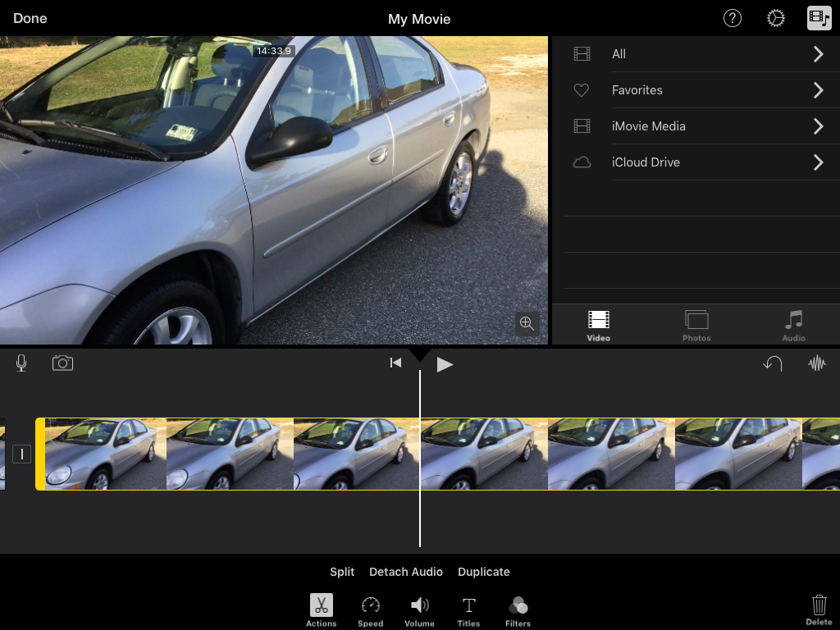Open project settings gear icon

[x=775, y=18]
